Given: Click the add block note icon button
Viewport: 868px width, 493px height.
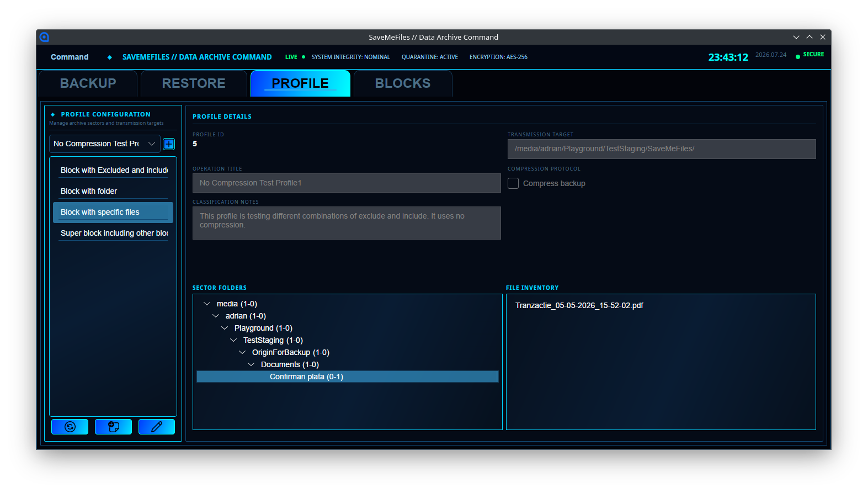Looking at the screenshot, I should (113, 427).
